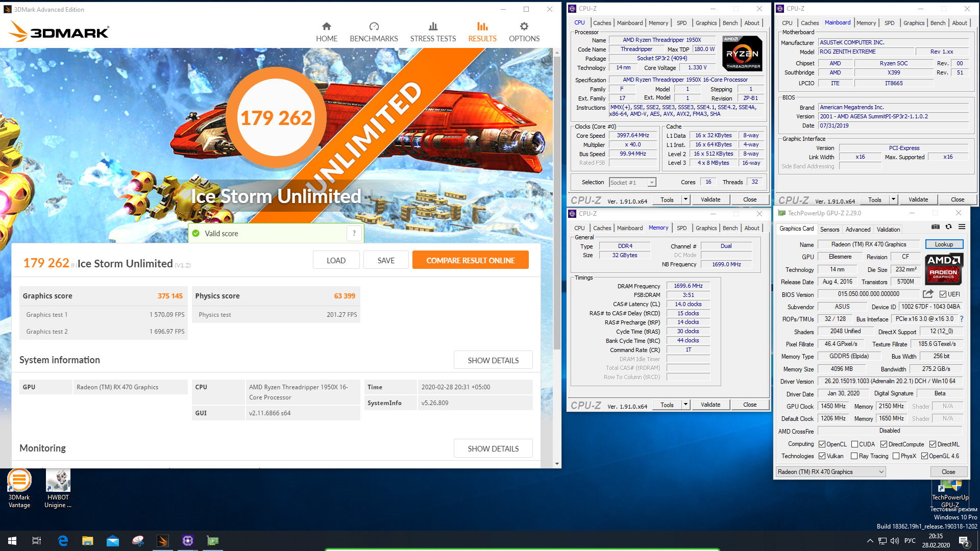Toggle the PhysX checkbox
The height and width of the screenshot is (551, 980).
click(x=896, y=456)
